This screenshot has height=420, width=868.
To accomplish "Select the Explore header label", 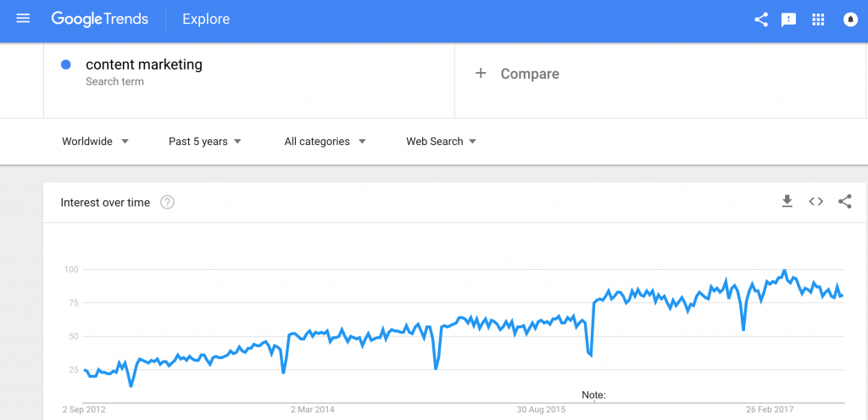I will pos(206,19).
